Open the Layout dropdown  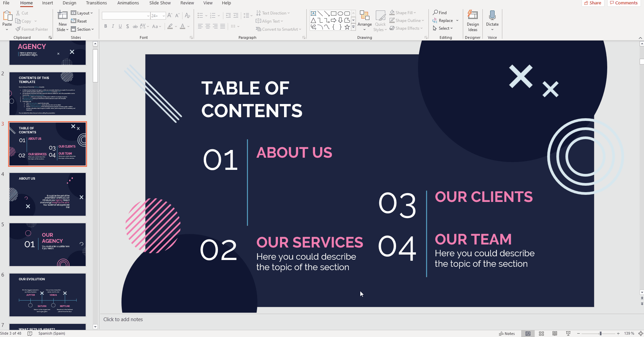[82, 13]
